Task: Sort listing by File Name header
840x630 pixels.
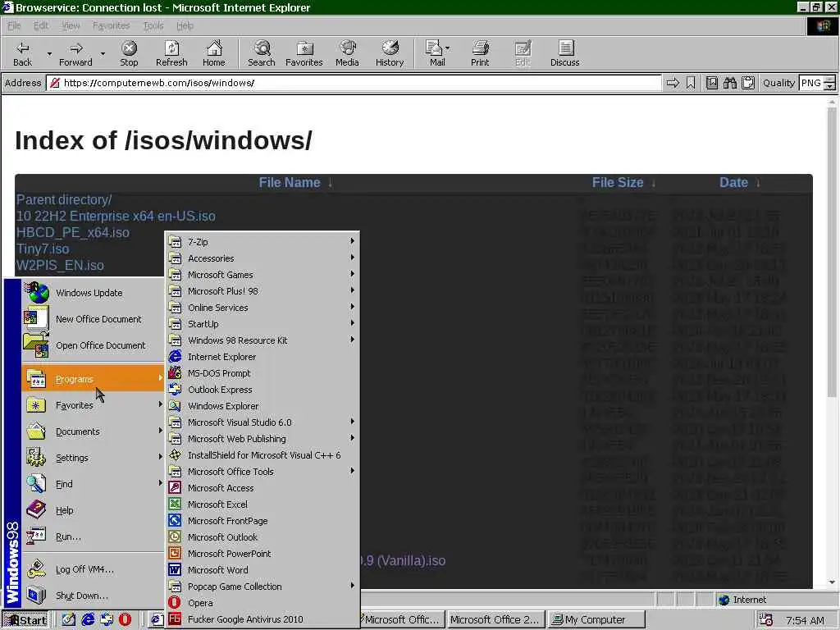Action: click(290, 183)
